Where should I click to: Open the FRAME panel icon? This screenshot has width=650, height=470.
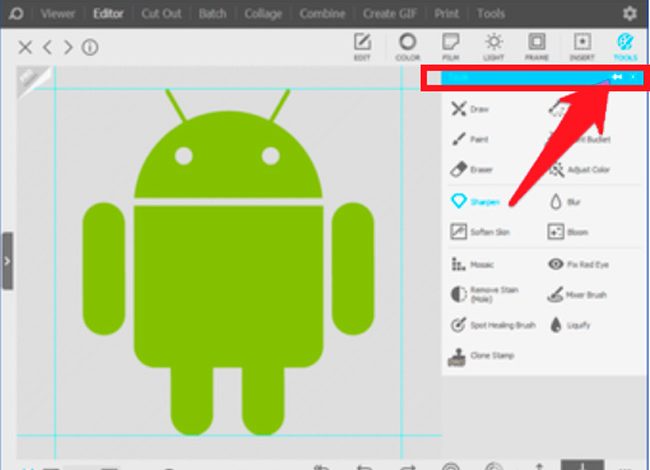[x=537, y=46]
